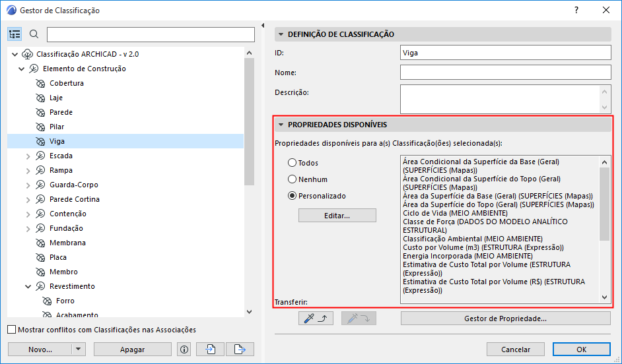Click the Laje leaf icon

tap(40, 98)
